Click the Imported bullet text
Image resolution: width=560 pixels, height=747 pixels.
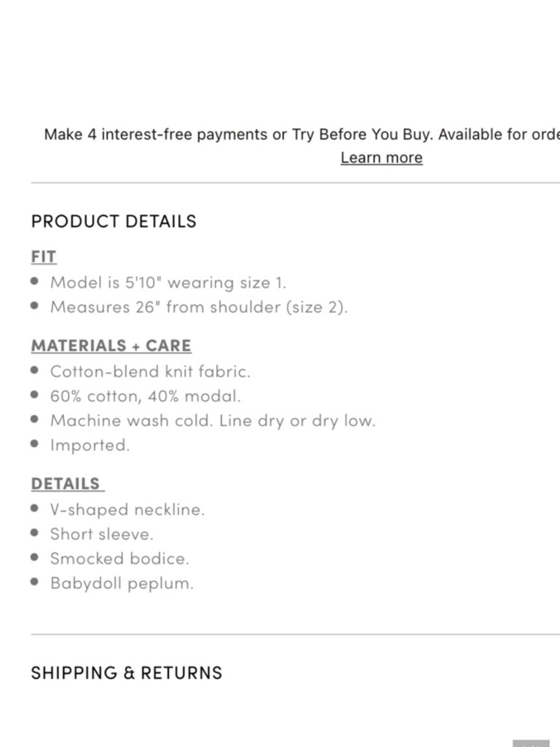90,446
